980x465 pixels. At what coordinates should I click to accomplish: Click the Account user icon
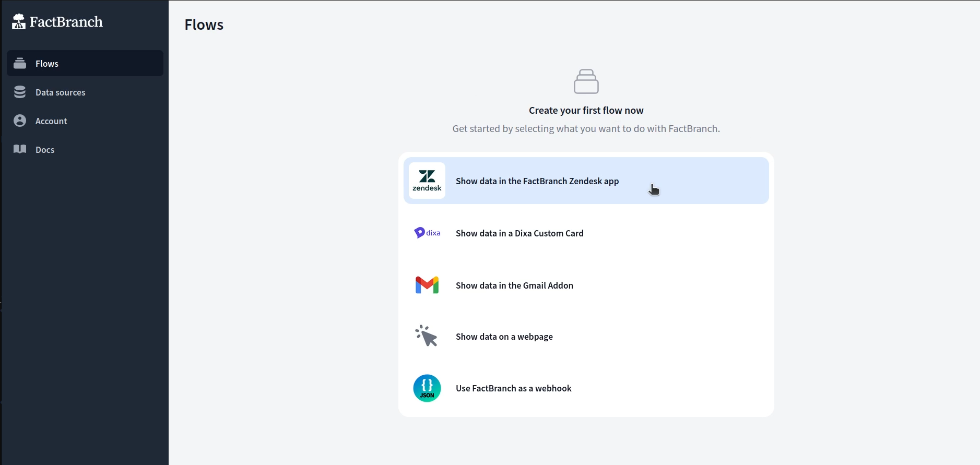(x=20, y=121)
